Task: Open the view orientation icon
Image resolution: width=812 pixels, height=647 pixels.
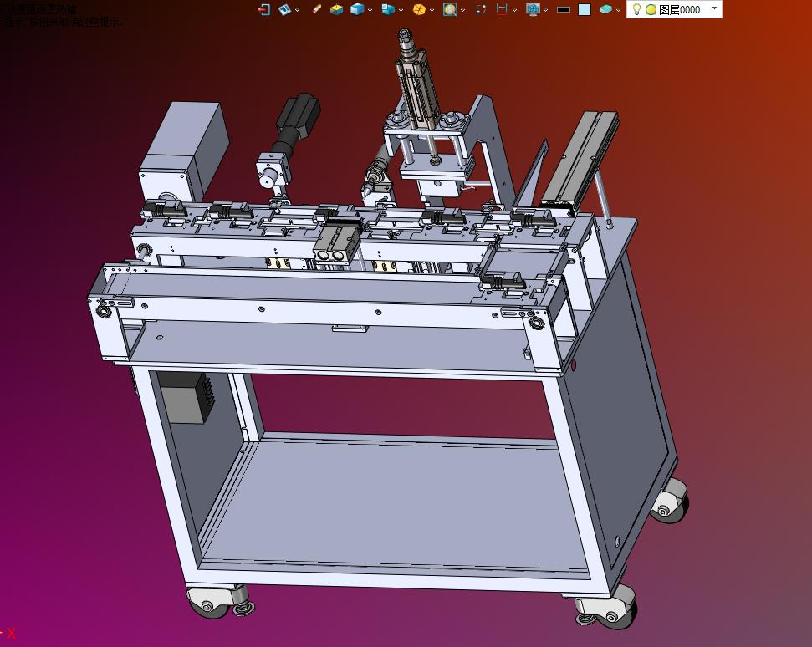Action: (285, 9)
